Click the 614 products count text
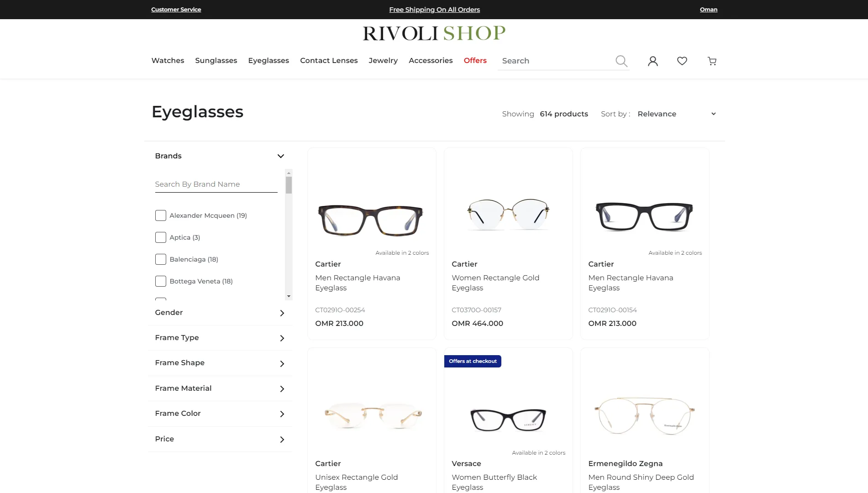The height and width of the screenshot is (493, 868). [563, 114]
